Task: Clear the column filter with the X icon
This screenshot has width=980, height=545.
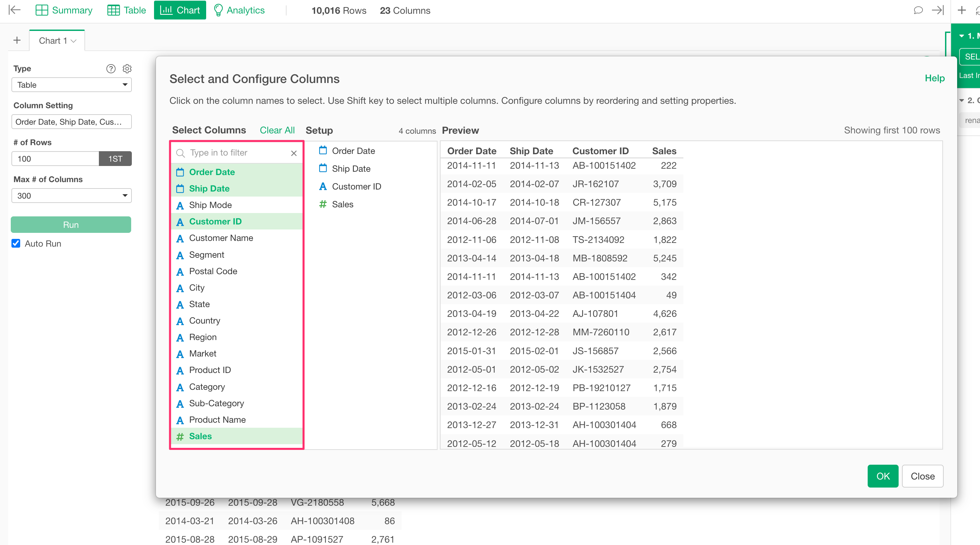Action: tap(294, 153)
